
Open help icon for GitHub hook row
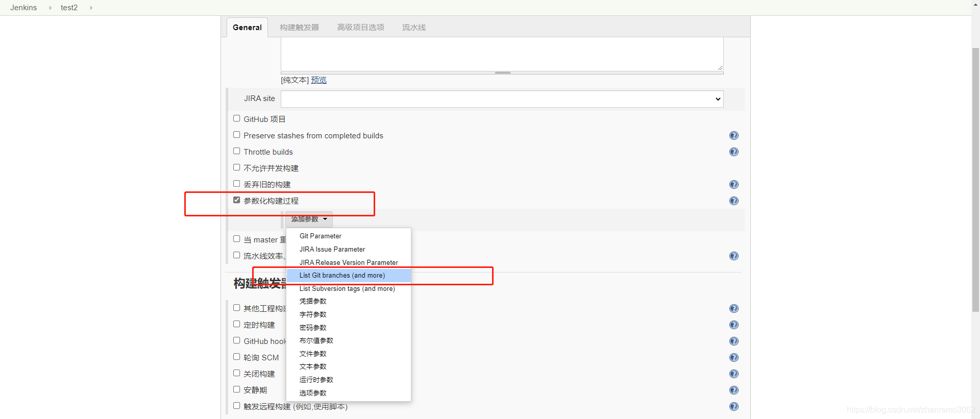733,341
